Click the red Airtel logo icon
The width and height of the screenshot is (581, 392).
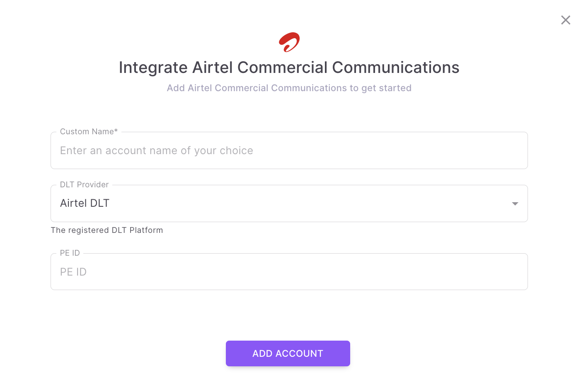pos(289,42)
